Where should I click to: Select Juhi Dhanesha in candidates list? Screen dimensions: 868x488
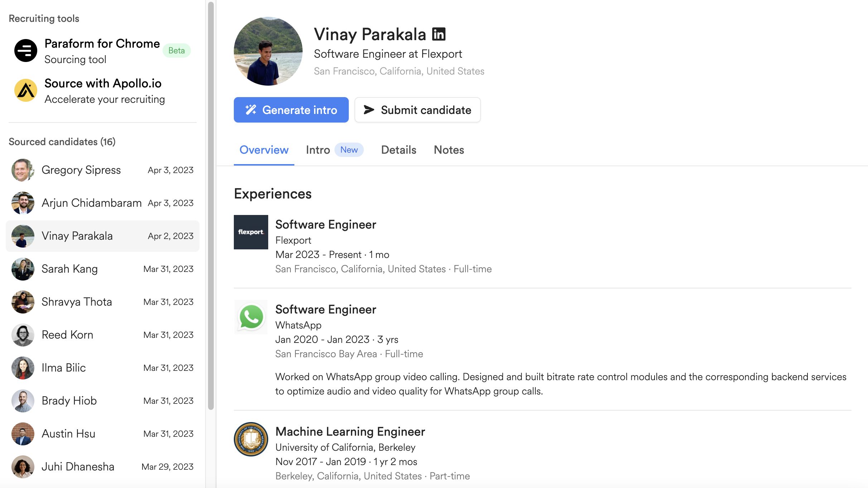coord(102,467)
